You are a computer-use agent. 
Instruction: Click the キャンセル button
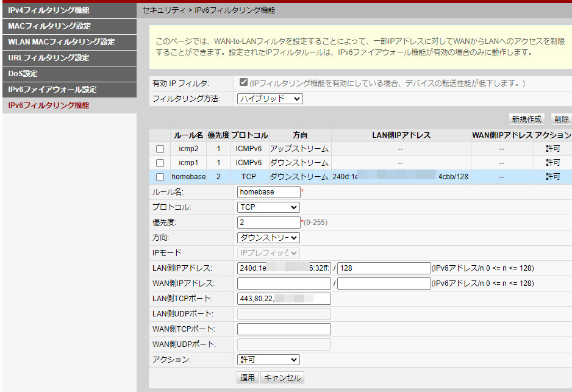coord(282,377)
